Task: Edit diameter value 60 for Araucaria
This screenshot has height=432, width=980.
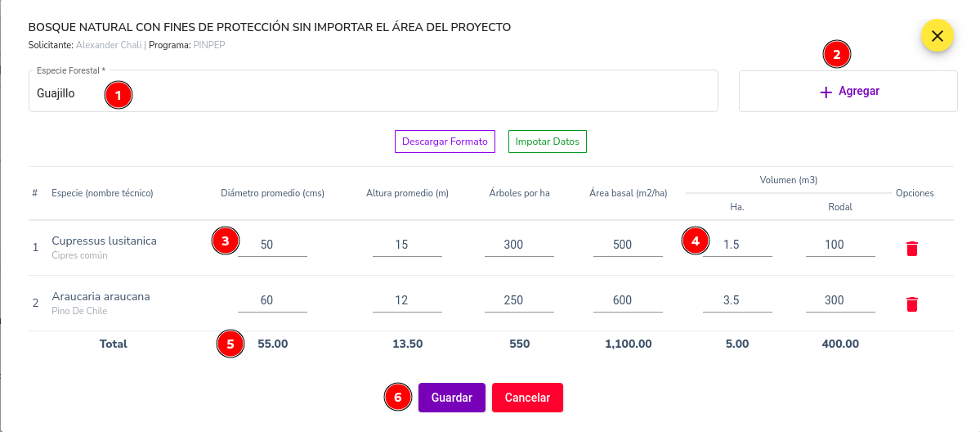Action: [272, 300]
